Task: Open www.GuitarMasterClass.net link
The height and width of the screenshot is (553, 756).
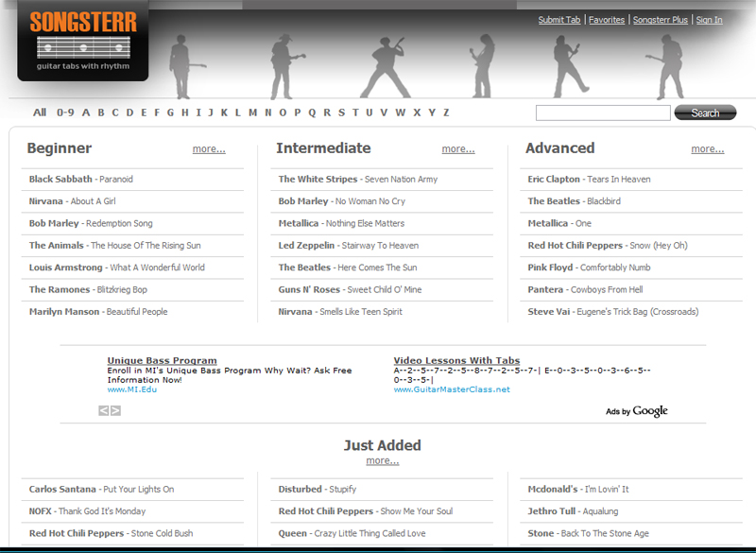Action: click(452, 389)
